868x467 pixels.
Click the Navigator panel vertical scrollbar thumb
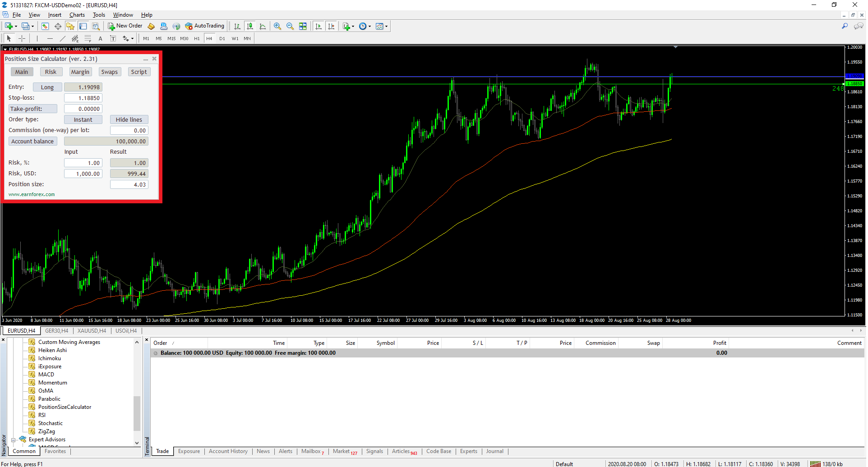137,412
